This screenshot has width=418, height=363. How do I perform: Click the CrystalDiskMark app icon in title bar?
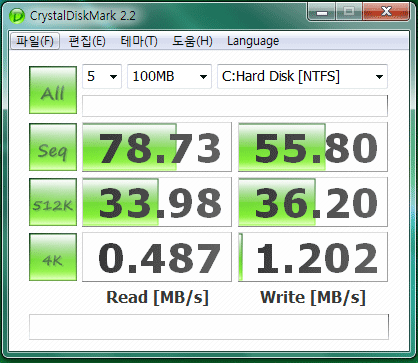16,15
